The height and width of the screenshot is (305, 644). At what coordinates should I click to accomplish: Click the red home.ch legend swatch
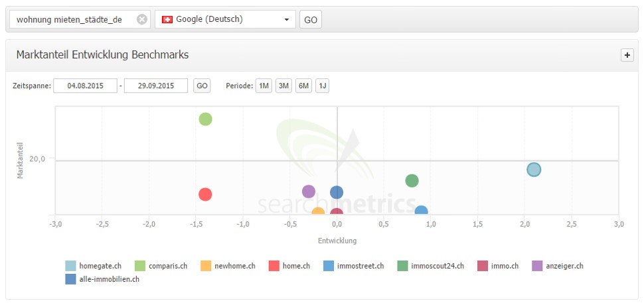(274, 266)
